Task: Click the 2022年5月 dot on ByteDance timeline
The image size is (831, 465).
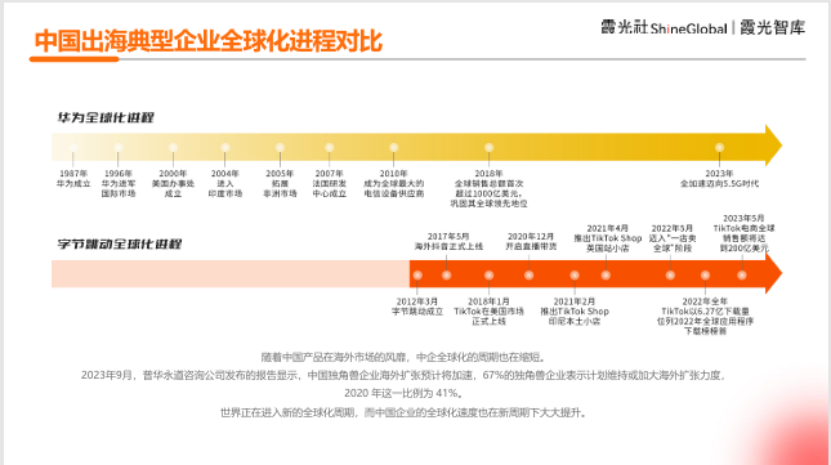Action: (x=670, y=275)
